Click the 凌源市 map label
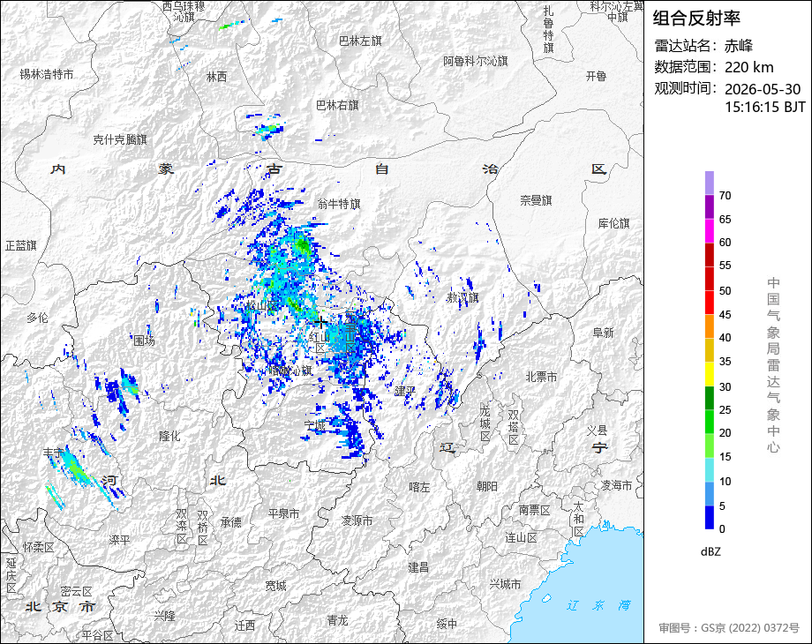The image size is (812, 644). coord(357,520)
